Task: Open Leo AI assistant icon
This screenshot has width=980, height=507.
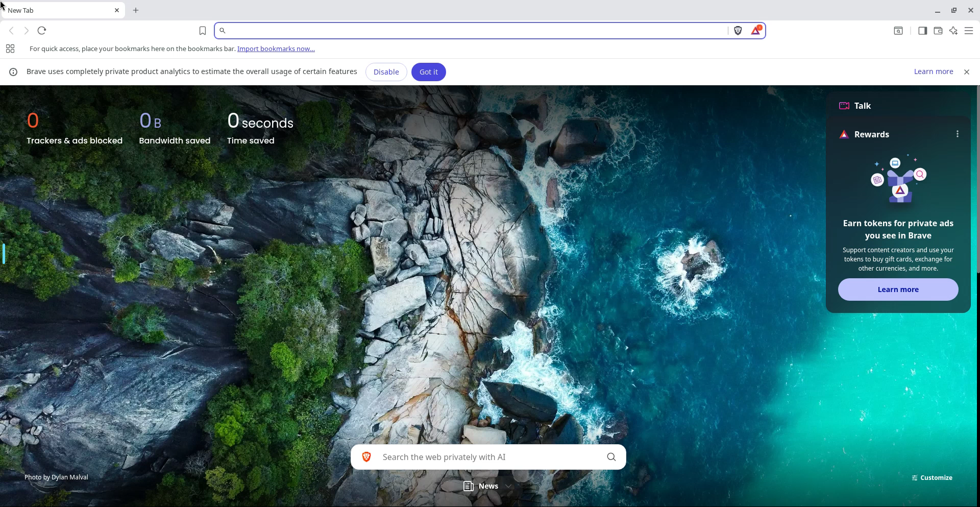Action: click(x=953, y=31)
